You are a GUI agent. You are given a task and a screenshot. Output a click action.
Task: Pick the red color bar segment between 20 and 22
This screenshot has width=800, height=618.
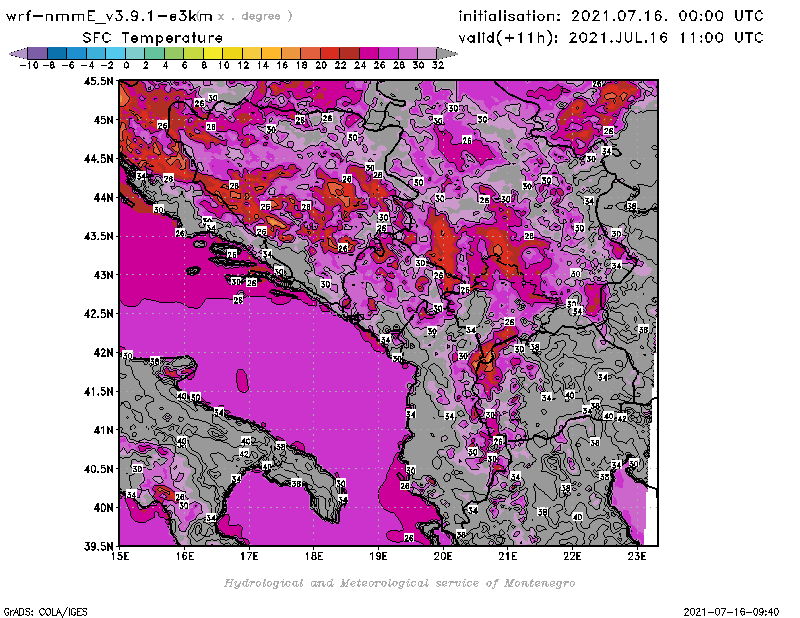tap(329, 53)
